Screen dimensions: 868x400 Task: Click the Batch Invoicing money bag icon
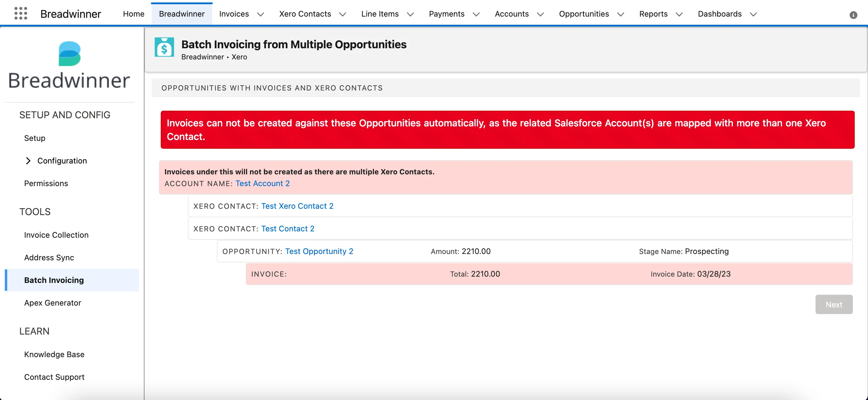pos(164,47)
